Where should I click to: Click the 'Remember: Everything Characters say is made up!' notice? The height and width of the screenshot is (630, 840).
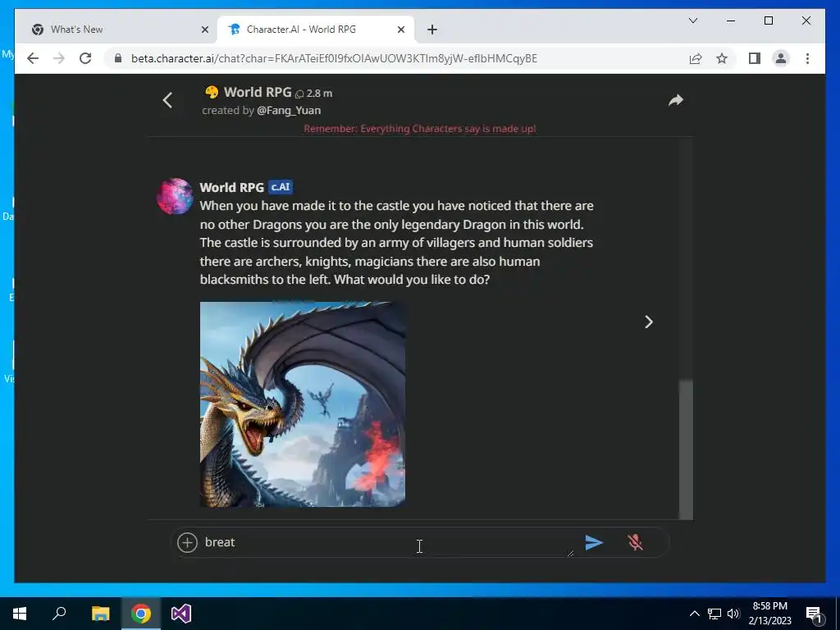coord(420,129)
